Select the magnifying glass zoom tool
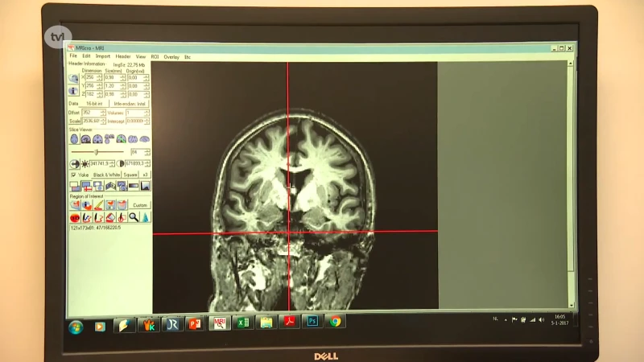644x362 pixels. coord(134,217)
